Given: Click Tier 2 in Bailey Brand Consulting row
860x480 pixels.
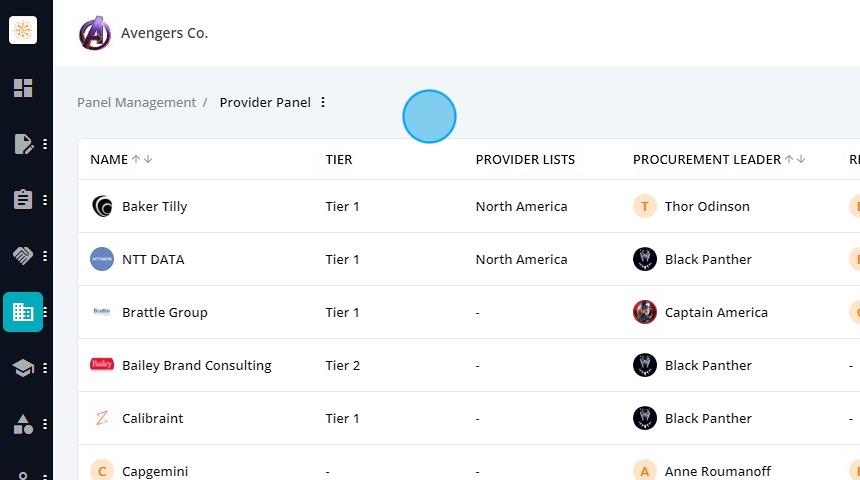Looking at the screenshot, I should coord(343,365).
